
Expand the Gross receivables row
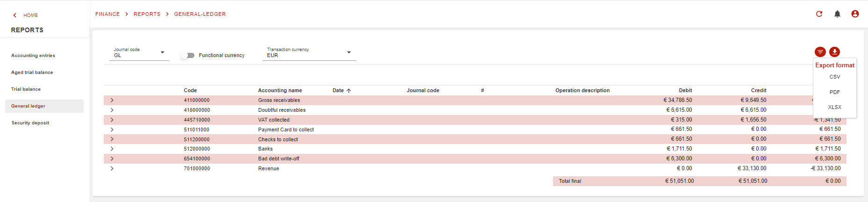pyautogui.click(x=112, y=100)
